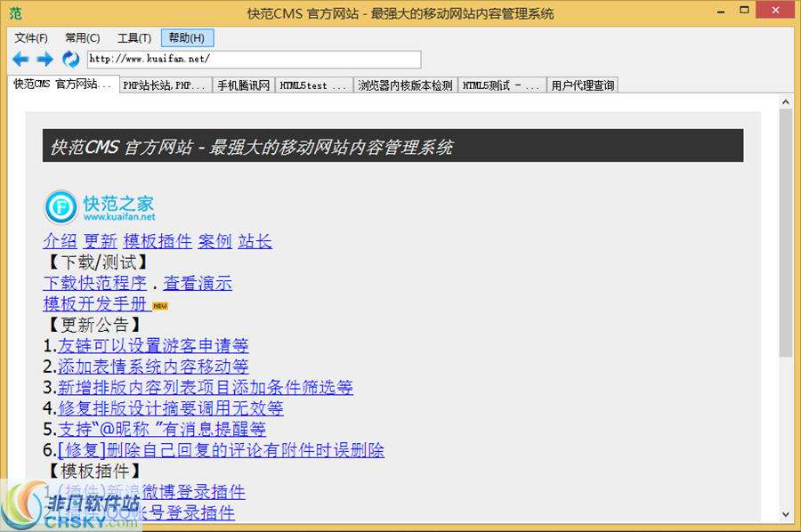The height and width of the screenshot is (532, 801).
Task: Open 删除自己回复的评论有附件时误删除 link
Action: pyautogui.click(x=222, y=450)
